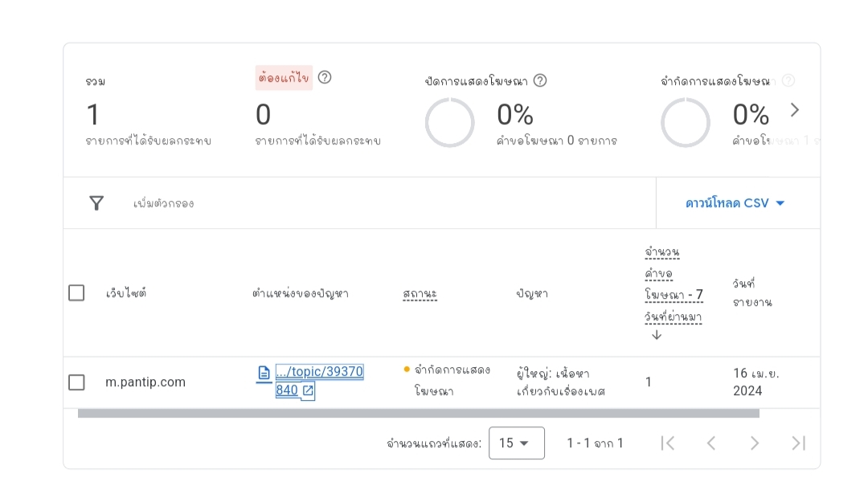Show more summary cards with right chevron
The height and width of the screenshot is (498, 868).
click(x=795, y=110)
